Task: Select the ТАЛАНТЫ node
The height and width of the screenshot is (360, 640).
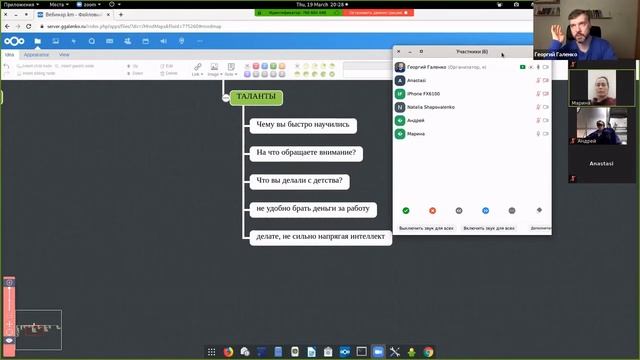Action: (256, 98)
